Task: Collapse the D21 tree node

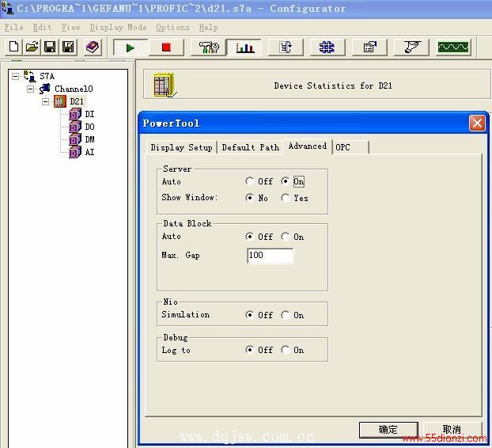Action: point(45,101)
